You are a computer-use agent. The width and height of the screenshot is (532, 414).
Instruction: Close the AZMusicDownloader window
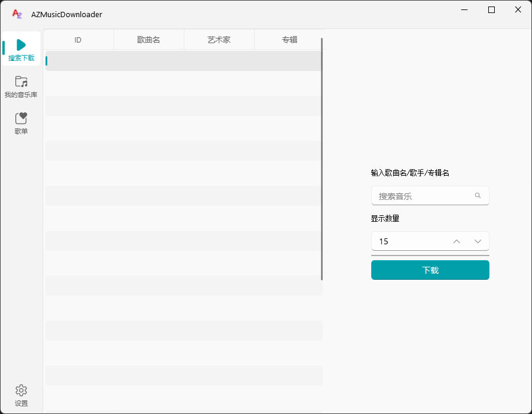(x=518, y=10)
